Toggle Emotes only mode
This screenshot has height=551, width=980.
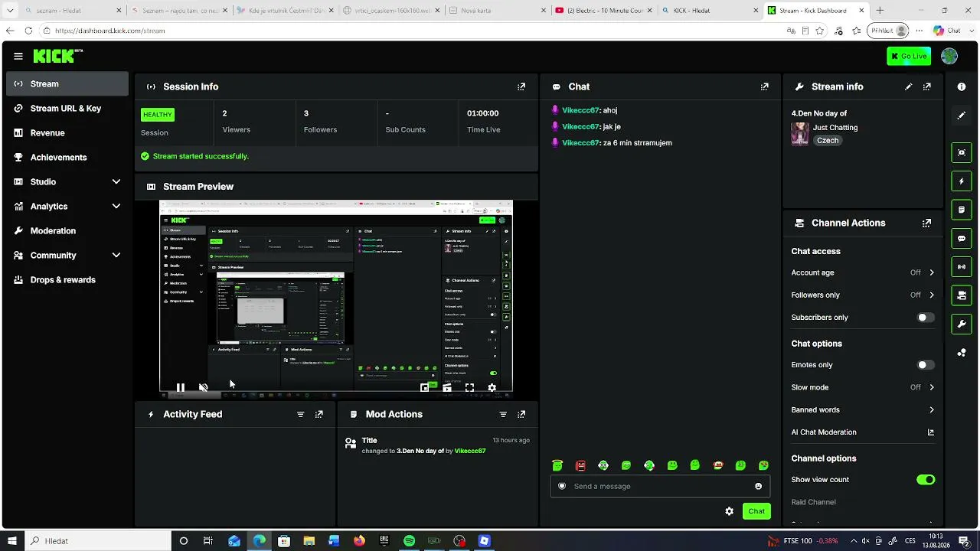pyautogui.click(x=926, y=365)
